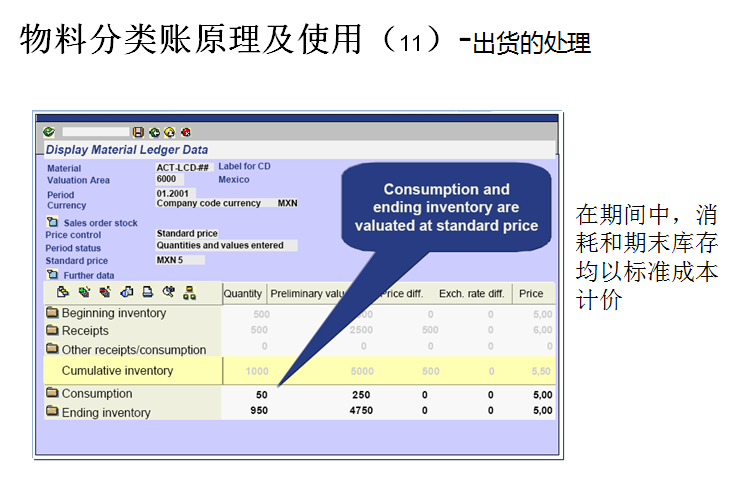This screenshot has width=736, height=486.
Task: Click the Label for CD description text
Action: point(245,166)
